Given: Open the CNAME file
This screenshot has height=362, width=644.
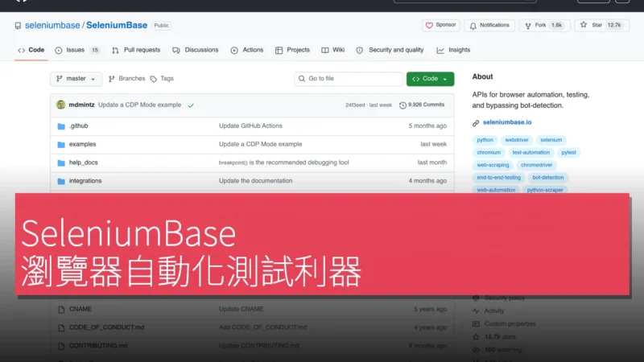Looking at the screenshot, I should coord(80,309).
